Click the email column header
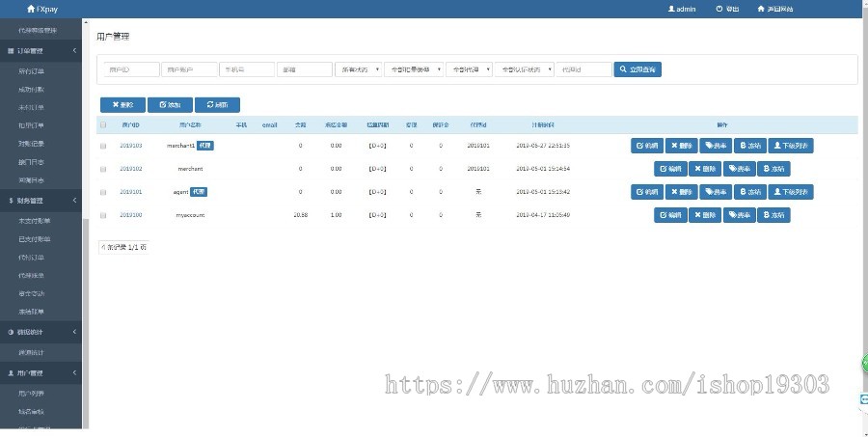The width and height of the screenshot is (868, 437). [270, 125]
